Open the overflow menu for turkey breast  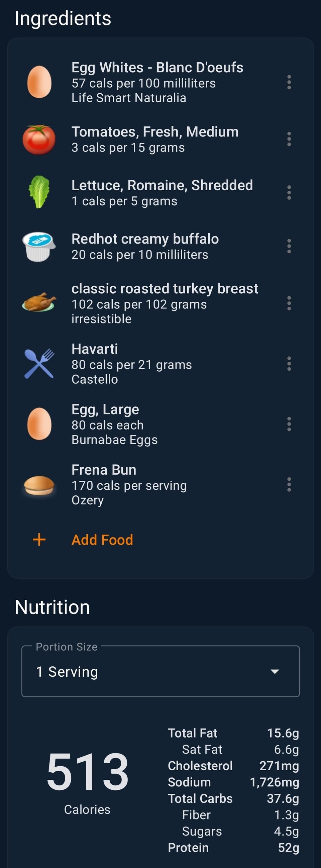pyautogui.click(x=289, y=303)
